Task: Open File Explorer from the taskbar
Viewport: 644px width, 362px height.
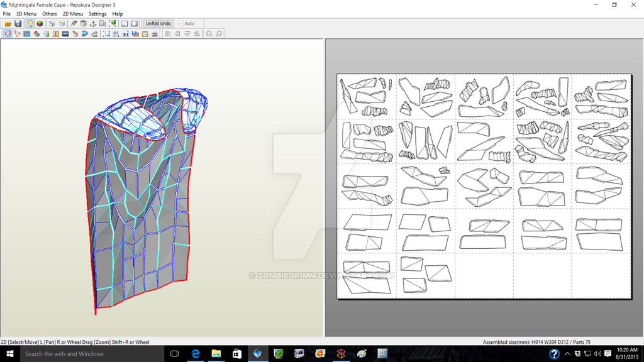Action: coord(216,354)
